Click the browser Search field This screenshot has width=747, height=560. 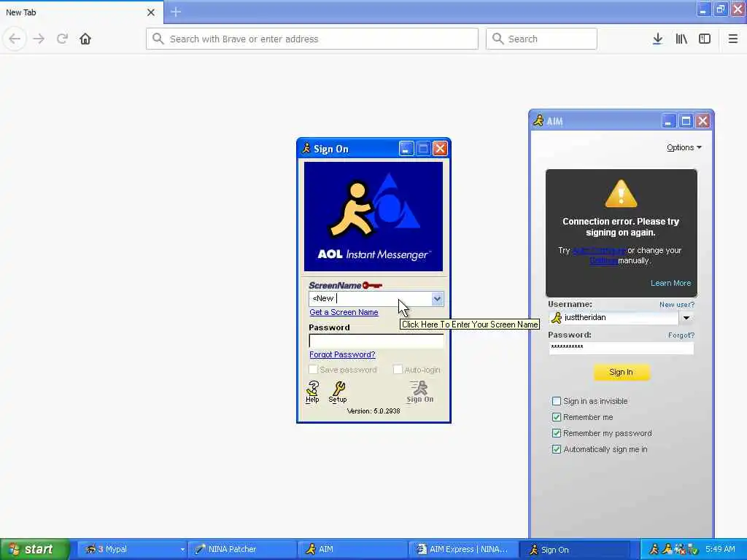click(x=541, y=39)
